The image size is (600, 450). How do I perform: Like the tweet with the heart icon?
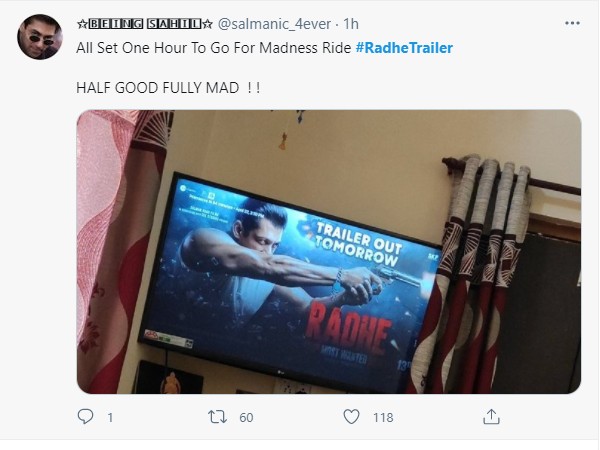[351, 417]
